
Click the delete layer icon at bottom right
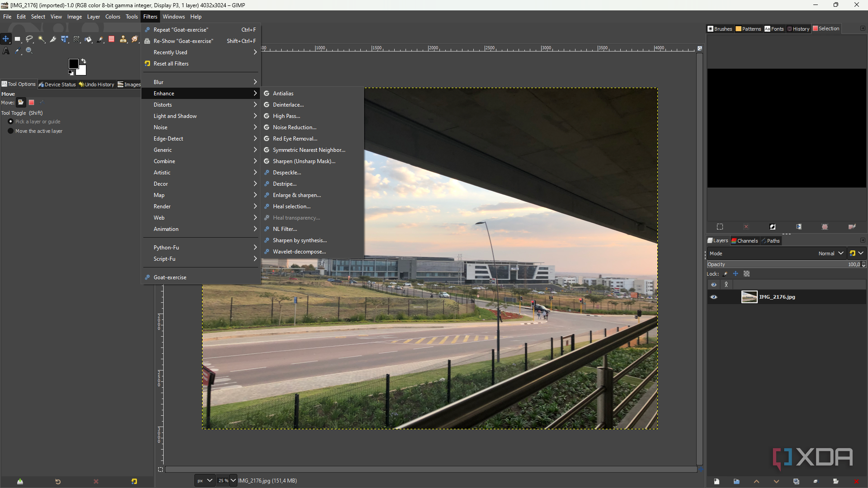[x=856, y=481]
